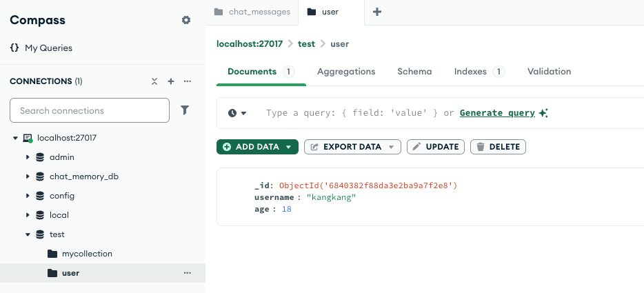Image resolution: width=644 pixels, height=293 pixels.
Task: Open user collection more options ellipsis
Action: (x=188, y=273)
